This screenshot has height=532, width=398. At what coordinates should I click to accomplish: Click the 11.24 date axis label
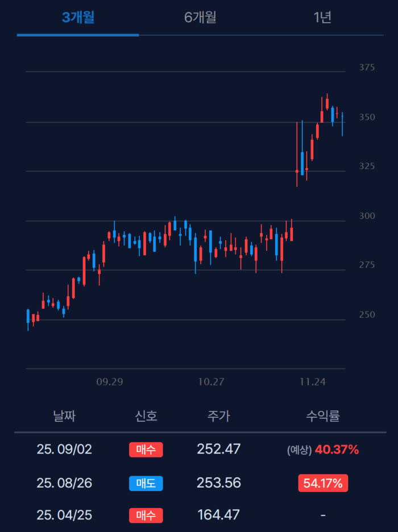pyautogui.click(x=312, y=382)
